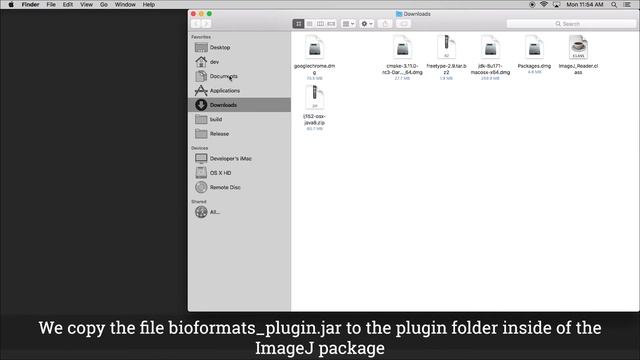Select Remote Disc in sidebar

(x=239, y=187)
